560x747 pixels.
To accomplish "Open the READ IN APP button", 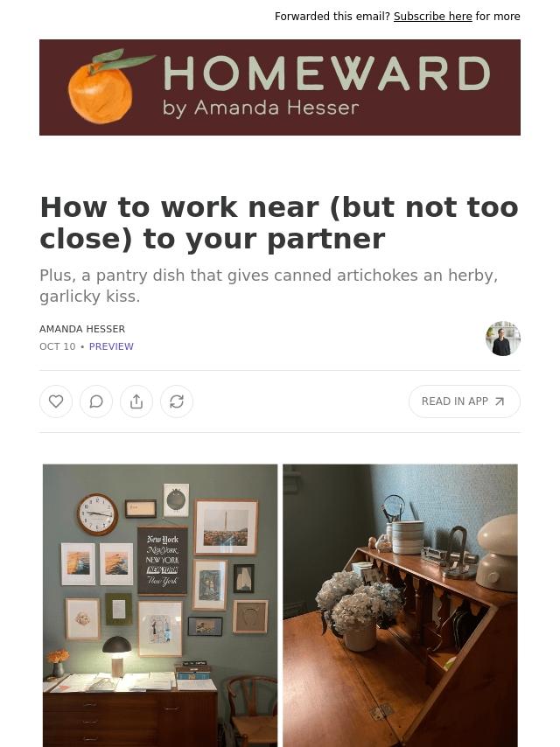I will point(465,401).
